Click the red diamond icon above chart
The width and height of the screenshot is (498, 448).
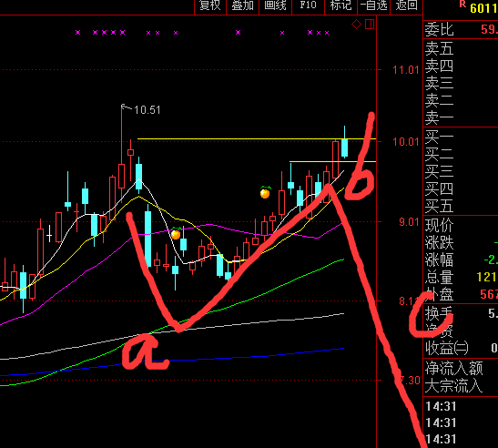click(356, 25)
